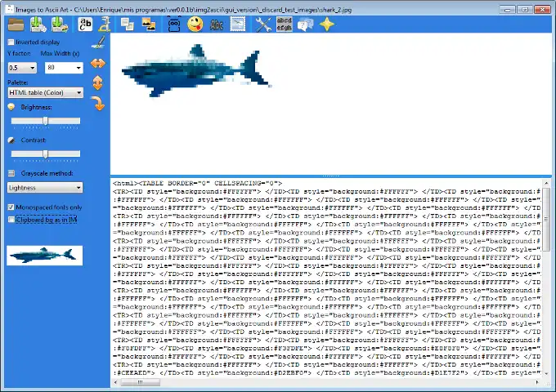
Task: Click the scroll-down arrow of output pane
Action: click(x=546, y=373)
